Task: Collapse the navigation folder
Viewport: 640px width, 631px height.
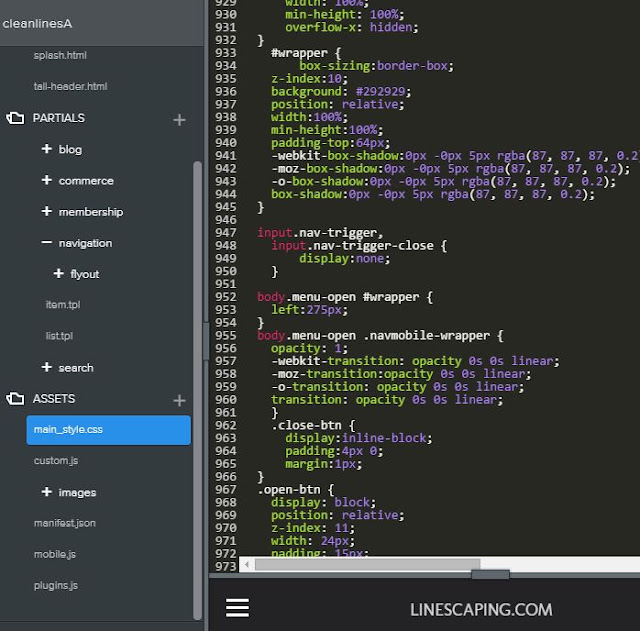Action: coord(47,242)
